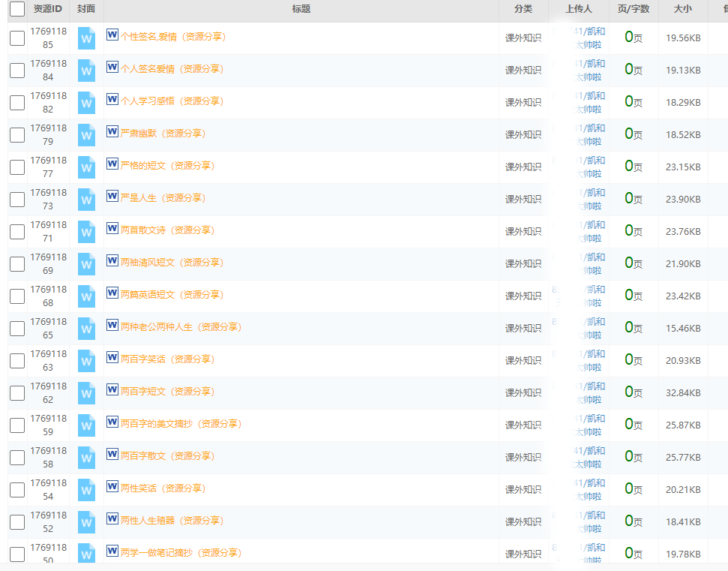Click the cover icon for 两袖清风短文
The height and width of the screenshot is (571, 728).
[x=86, y=264]
